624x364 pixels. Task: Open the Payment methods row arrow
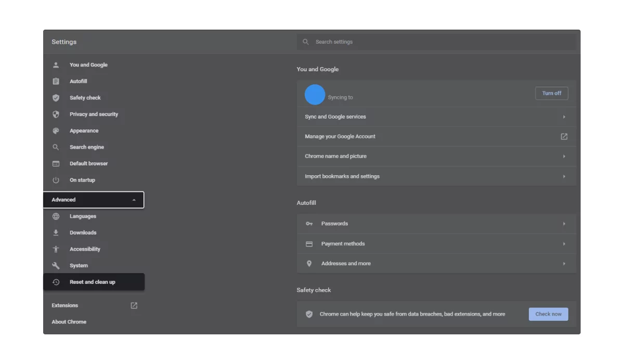coord(564,244)
